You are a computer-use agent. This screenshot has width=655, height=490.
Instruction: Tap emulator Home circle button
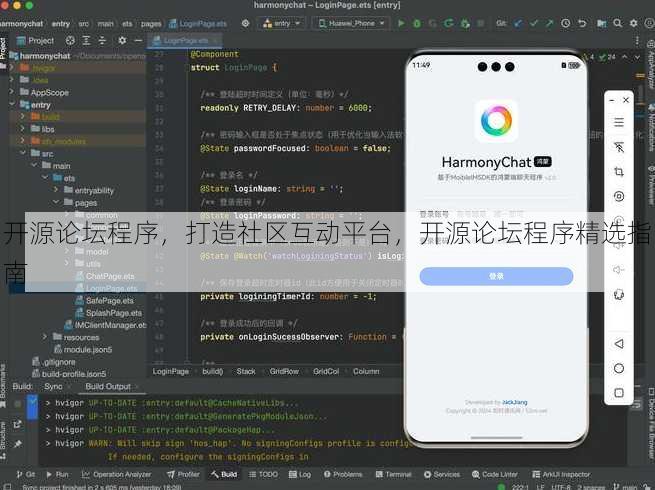[619, 368]
